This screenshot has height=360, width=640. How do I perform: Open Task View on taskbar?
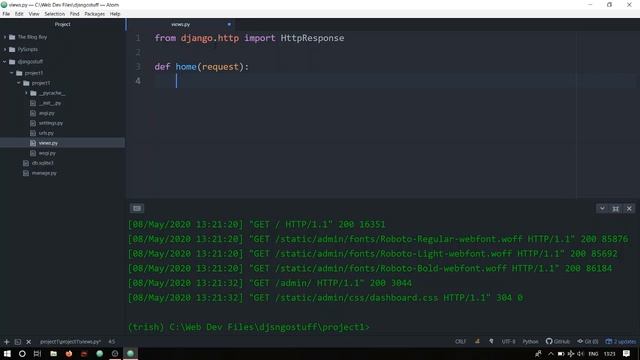(37, 353)
